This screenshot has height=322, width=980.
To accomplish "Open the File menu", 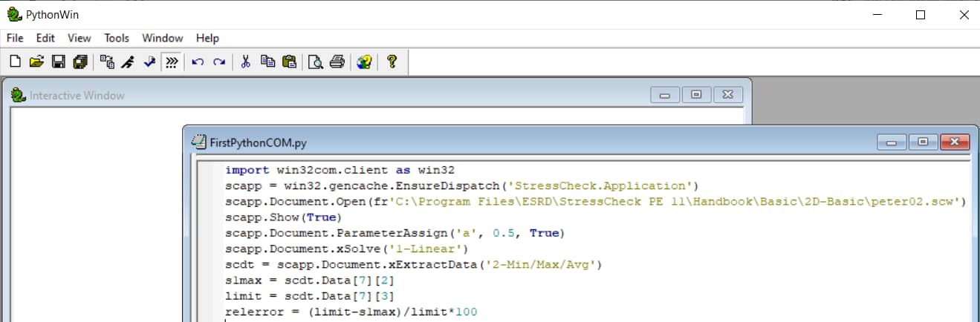I will coord(15,38).
